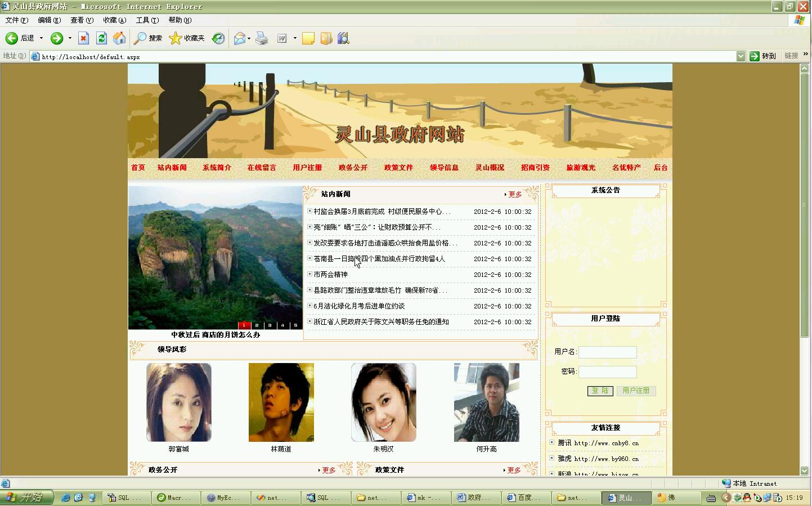This screenshot has height=506, width=812.
Task: Expand the Back button history dropdown
Action: [x=41, y=38]
